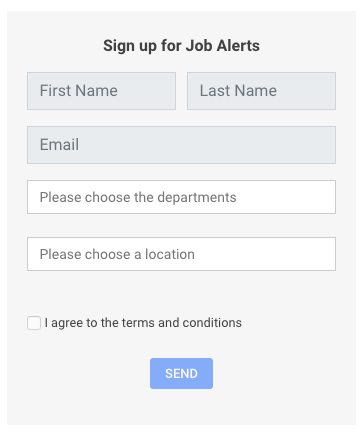Toggle the 'I agree' checkbox
364x433 pixels.
(x=34, y=323)
